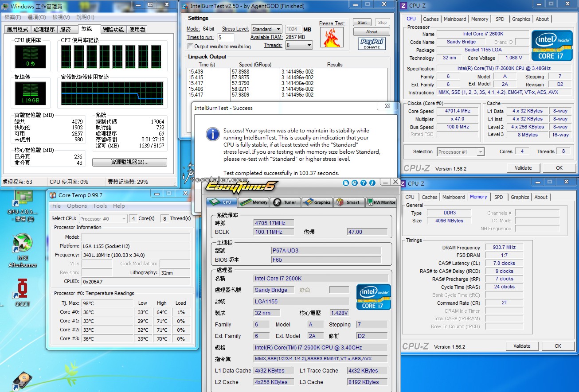Viewport: 579px width, 392px height.
Task: Click the Start button in IntelBurnTest
Action: coord(362,23)
